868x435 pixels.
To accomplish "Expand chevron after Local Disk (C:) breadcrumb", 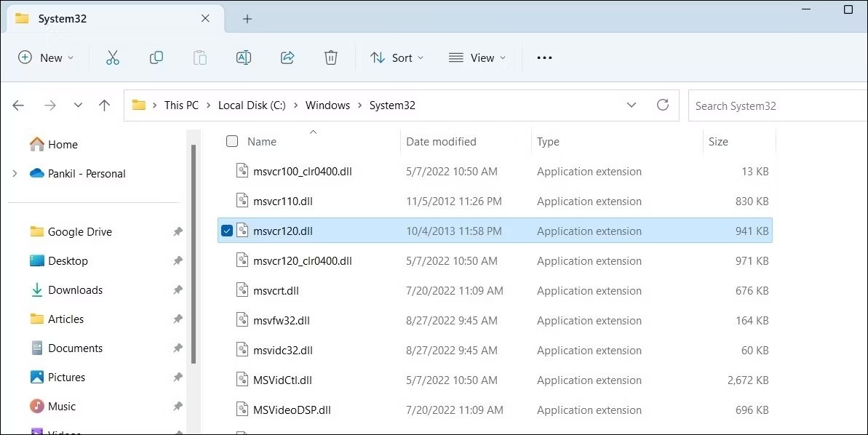I will (295, 105).
